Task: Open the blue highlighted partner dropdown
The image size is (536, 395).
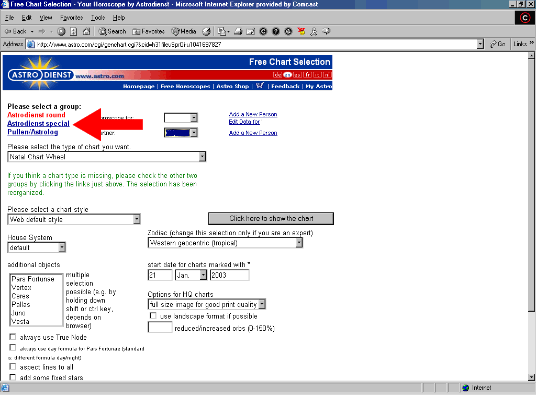Action: pos(180,133)
